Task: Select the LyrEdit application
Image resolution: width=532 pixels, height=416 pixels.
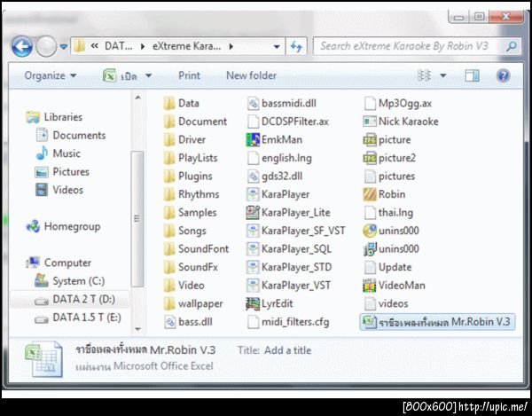Action: pos(270,303)
